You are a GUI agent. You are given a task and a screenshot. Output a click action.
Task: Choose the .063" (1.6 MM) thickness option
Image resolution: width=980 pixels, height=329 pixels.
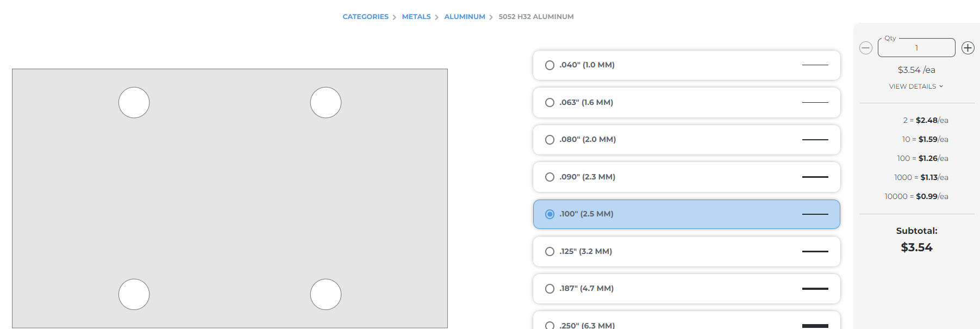[550, 103]
